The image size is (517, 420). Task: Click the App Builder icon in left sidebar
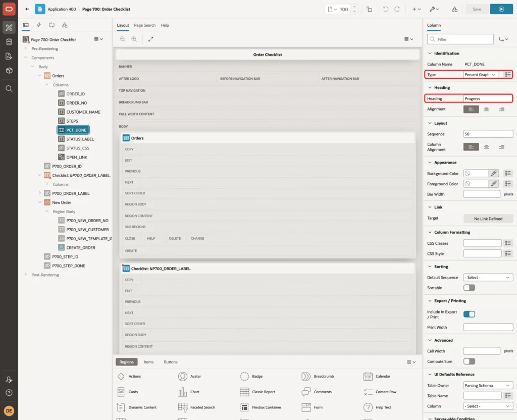pyautogui.click(x=9, y=27)
